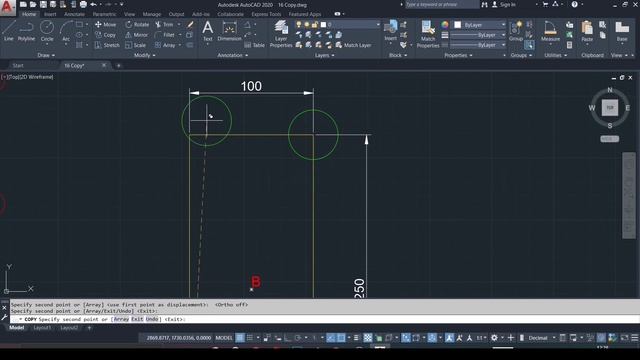This screenshot has height=360, width=640.
Task: Switch to the Parametric ribbon tab
Action: coord(104,14)
